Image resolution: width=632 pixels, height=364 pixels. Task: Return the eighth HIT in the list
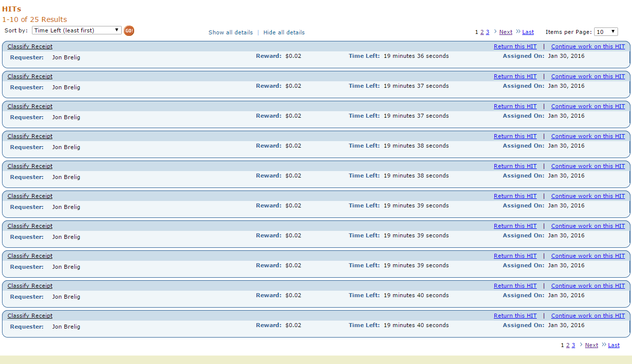point(515,256)
